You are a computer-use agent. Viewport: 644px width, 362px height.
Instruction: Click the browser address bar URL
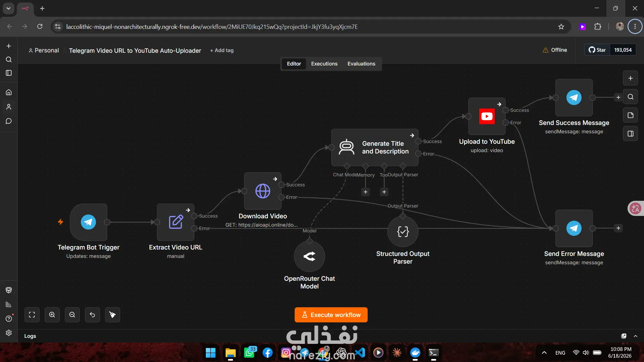pos(212,27)
